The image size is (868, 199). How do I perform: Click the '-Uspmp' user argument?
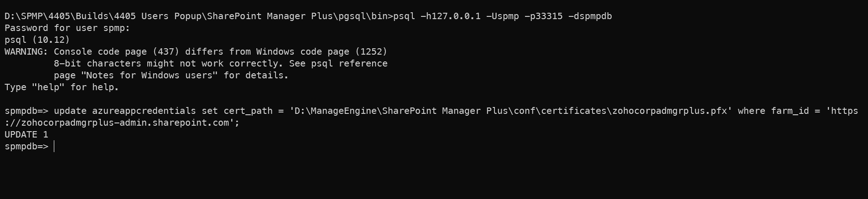503,16
